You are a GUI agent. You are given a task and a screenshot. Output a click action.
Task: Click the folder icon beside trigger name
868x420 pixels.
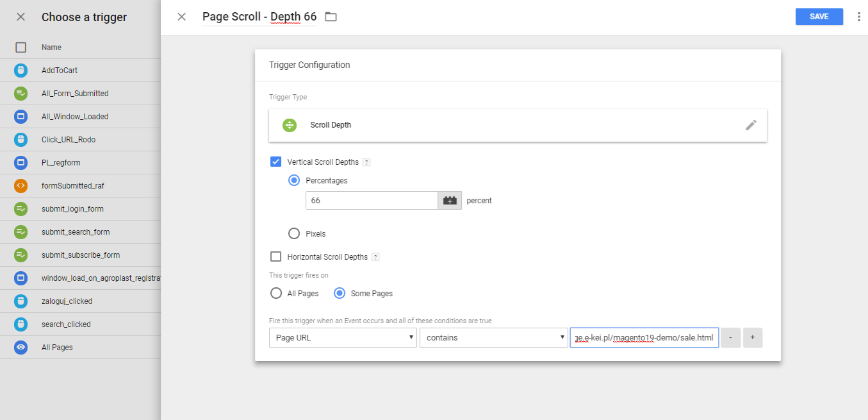click(x=331, y=17)
